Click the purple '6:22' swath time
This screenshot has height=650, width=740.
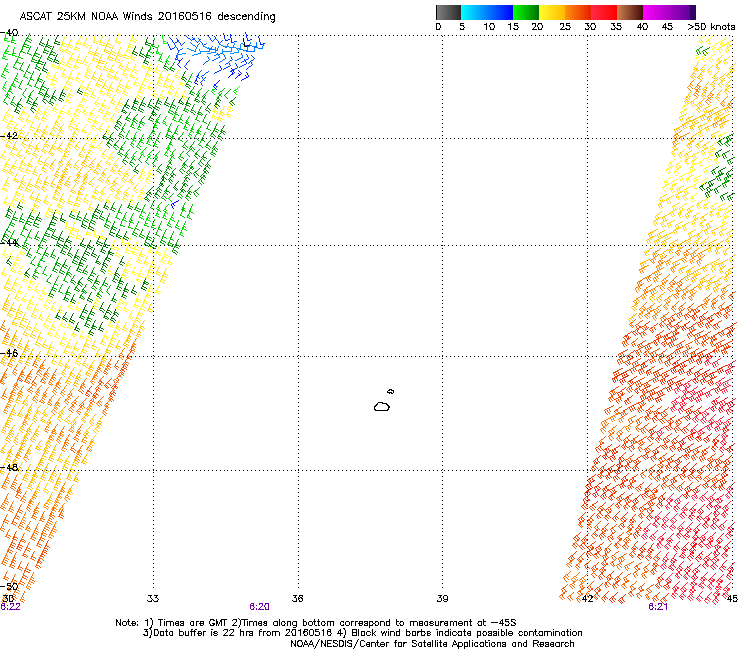pyautogui.click(x=10, y=607)
